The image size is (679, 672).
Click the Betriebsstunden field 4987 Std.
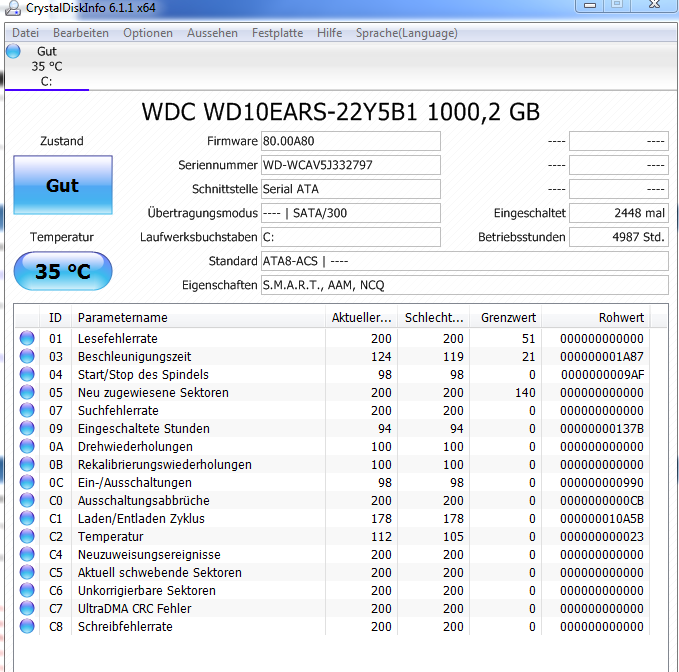coord(619,237)
